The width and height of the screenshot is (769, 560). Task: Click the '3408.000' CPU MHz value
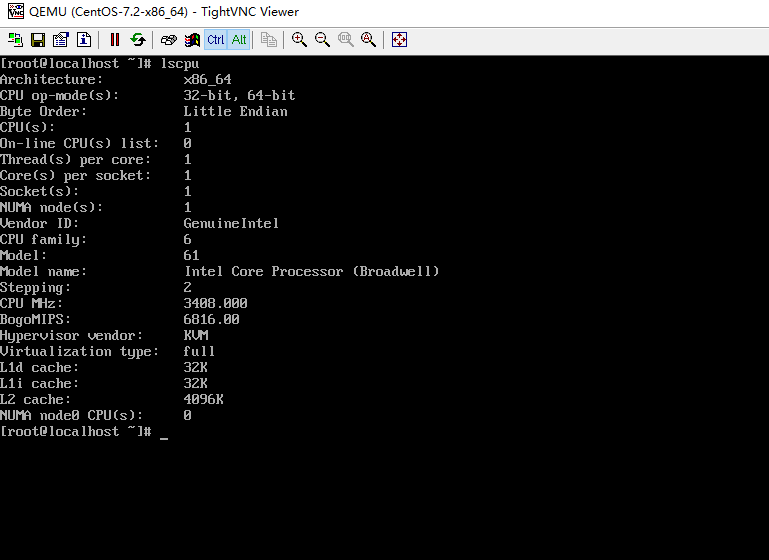(215, 304)
